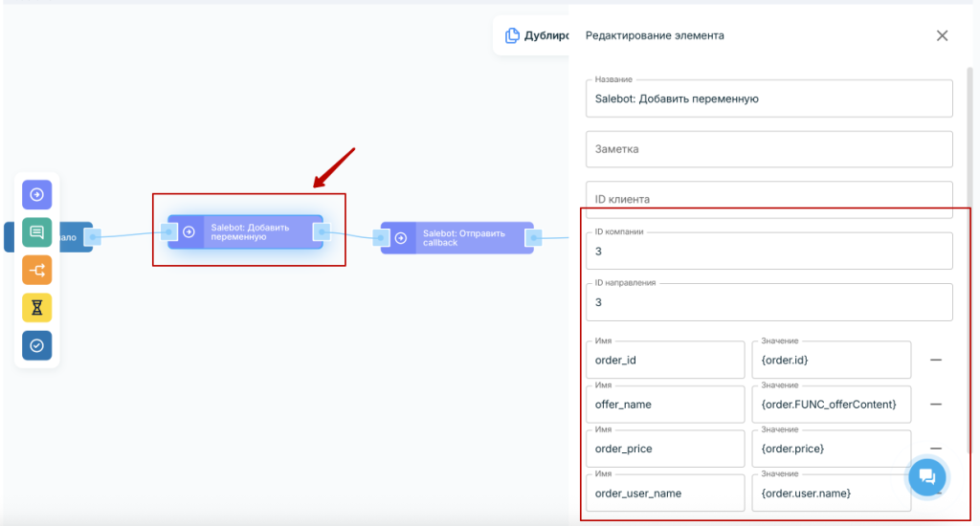Click input connector of 'Отправить callback' node

tap(381, 238)
